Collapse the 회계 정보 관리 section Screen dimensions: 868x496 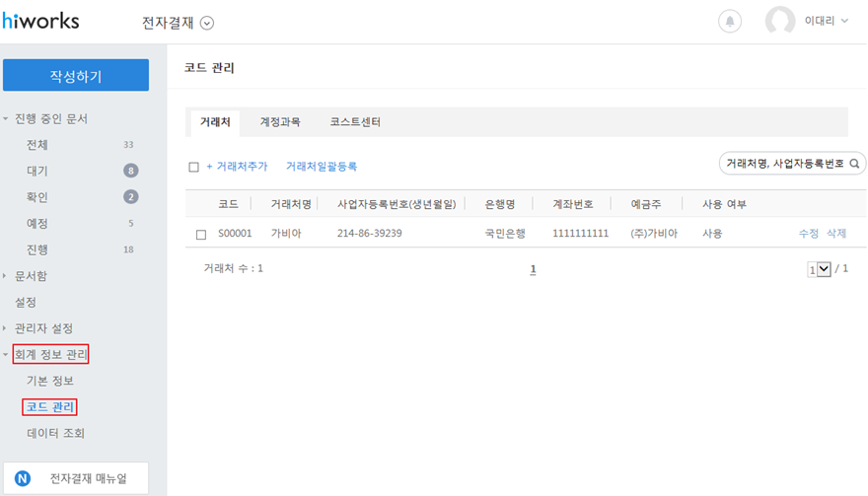point(6,354)
